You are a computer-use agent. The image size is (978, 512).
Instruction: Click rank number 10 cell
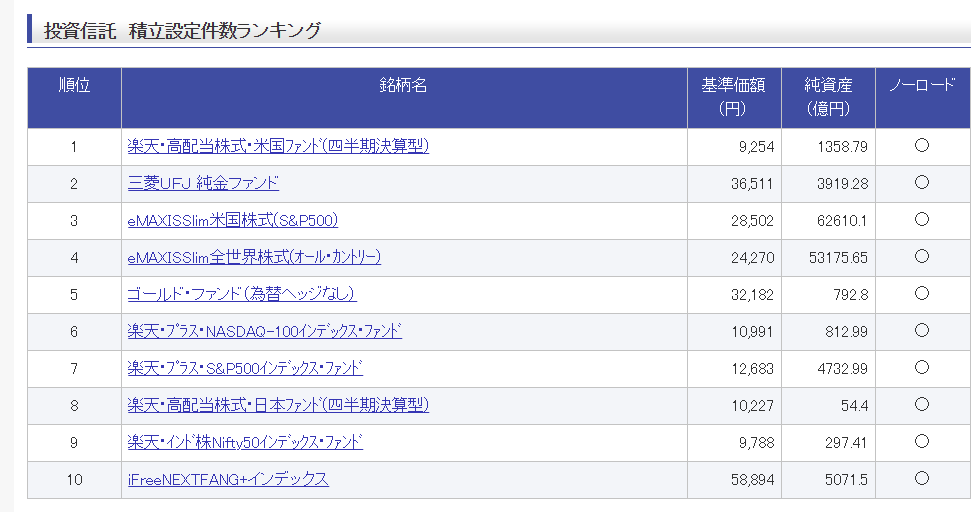(74, 480)
